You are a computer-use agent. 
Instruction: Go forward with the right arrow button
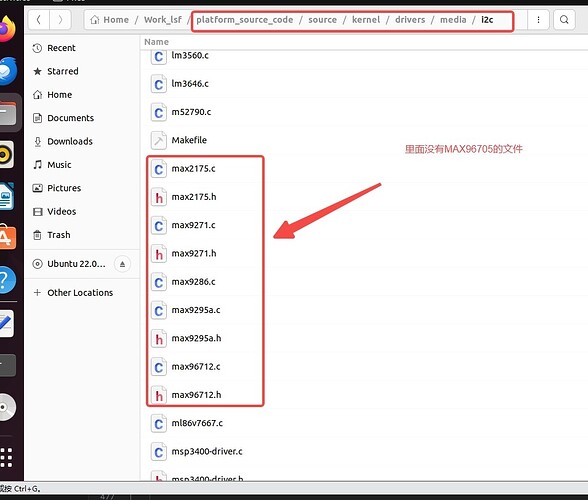[60, 20]
